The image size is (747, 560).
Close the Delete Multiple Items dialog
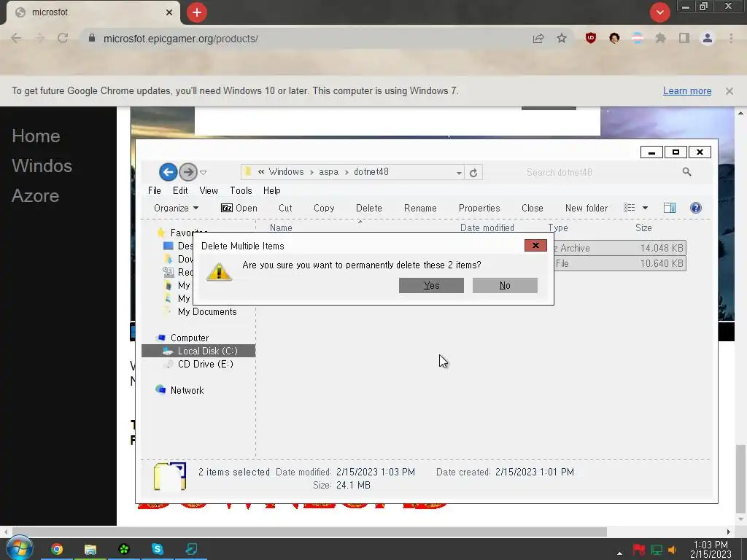coord(535,245)
